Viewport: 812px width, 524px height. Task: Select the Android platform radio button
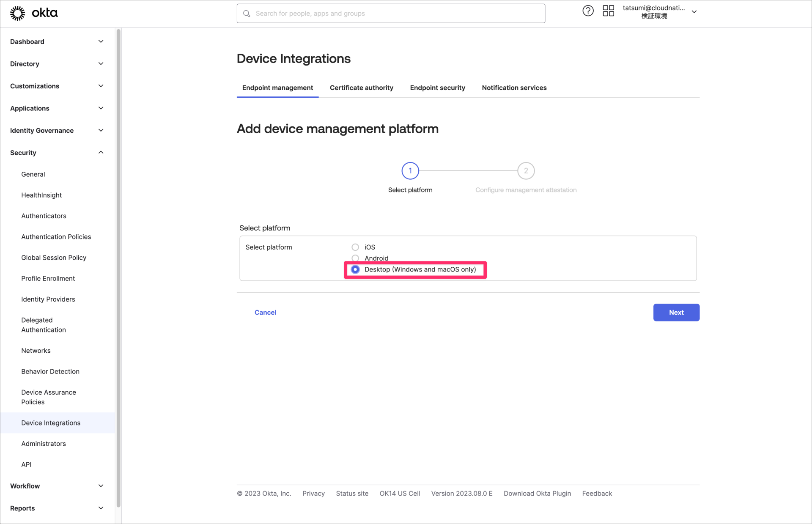tap(355, 258)
